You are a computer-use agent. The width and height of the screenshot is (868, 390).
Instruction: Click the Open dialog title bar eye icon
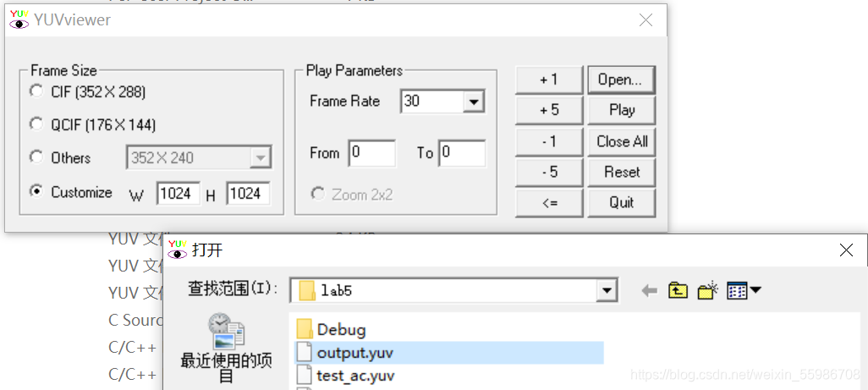pyautogui.click(x=178, y=250)
